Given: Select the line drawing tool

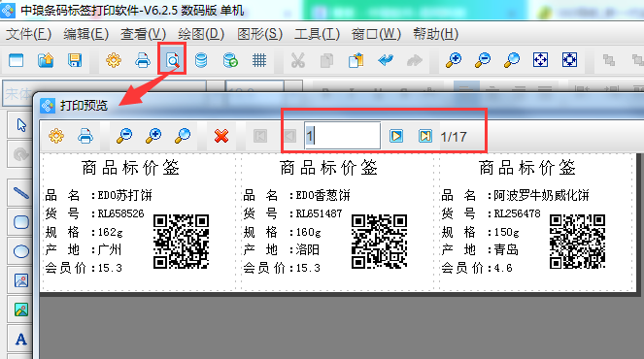Looking at the screenshot, I should tap(21, 192).
